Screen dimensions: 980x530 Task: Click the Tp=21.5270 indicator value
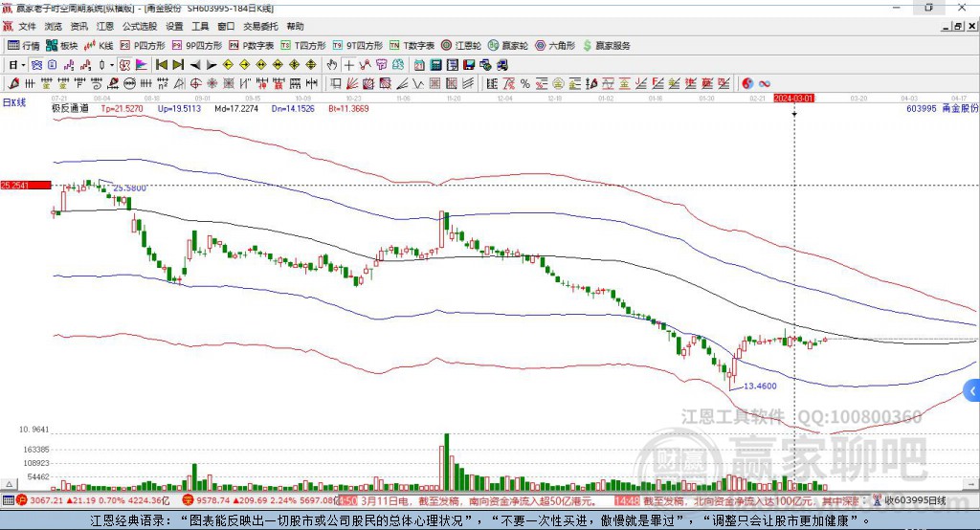tap(122, 108)
